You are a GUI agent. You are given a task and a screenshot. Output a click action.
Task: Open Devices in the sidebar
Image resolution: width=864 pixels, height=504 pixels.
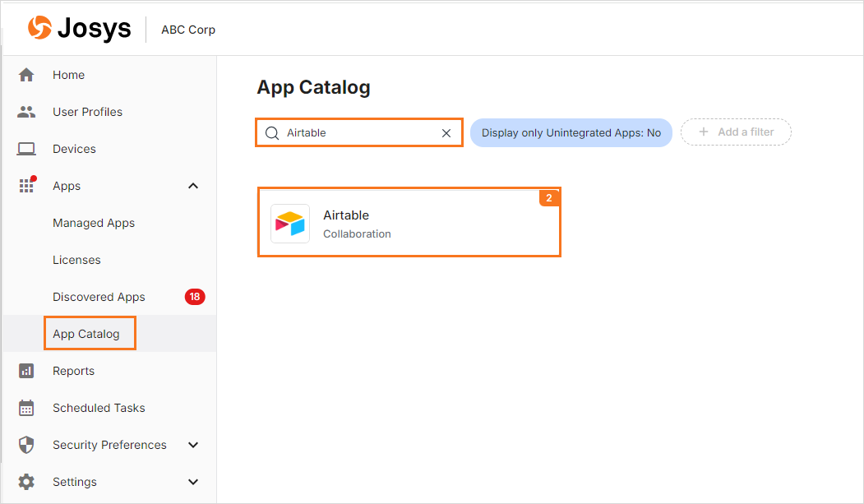[x=74, y=149]
